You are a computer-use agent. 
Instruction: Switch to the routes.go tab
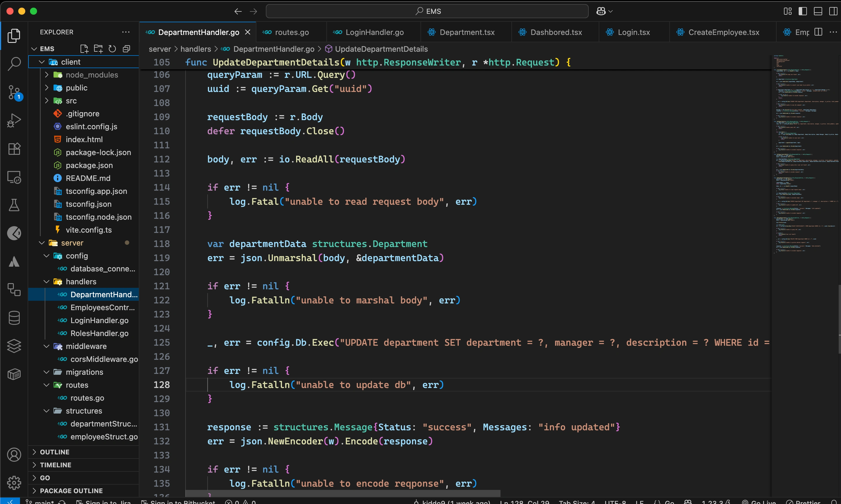tap(292, 32)
